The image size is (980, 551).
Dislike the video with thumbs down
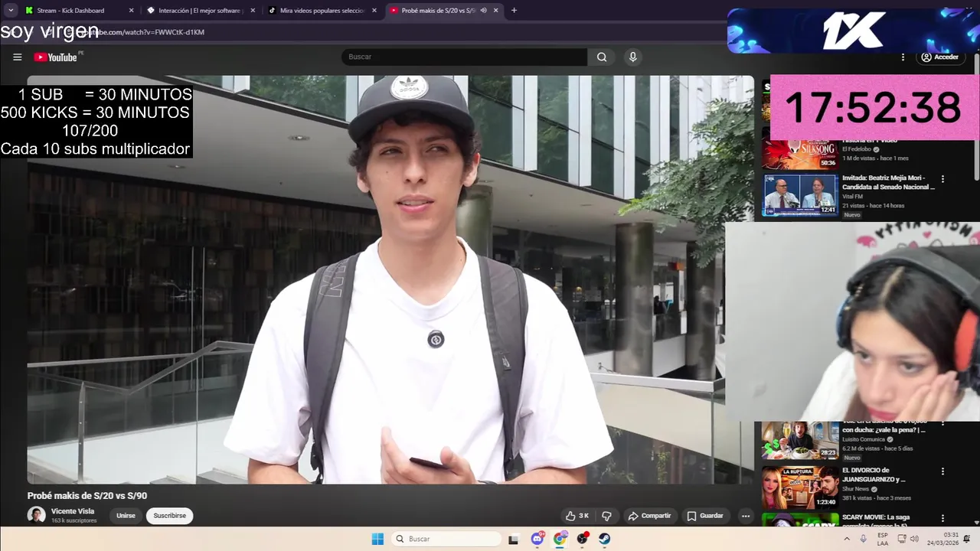click(606, 516)
